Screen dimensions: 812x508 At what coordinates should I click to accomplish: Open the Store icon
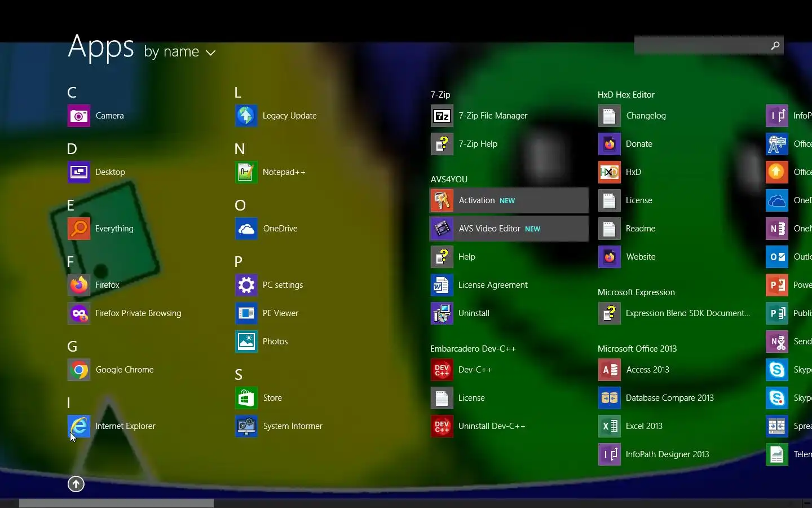[246, 398]
